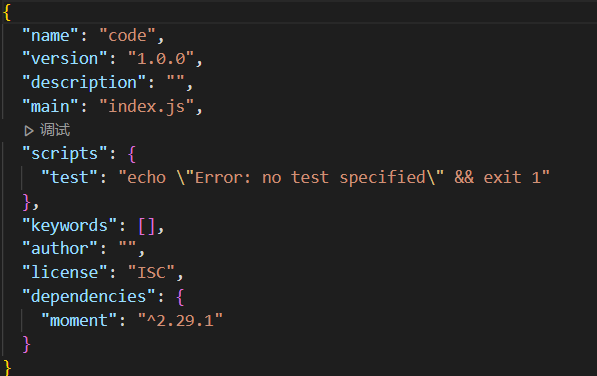Click the "1.0.0" version value
Viewport: 597px width, 376px height.
tap(161, 59)
